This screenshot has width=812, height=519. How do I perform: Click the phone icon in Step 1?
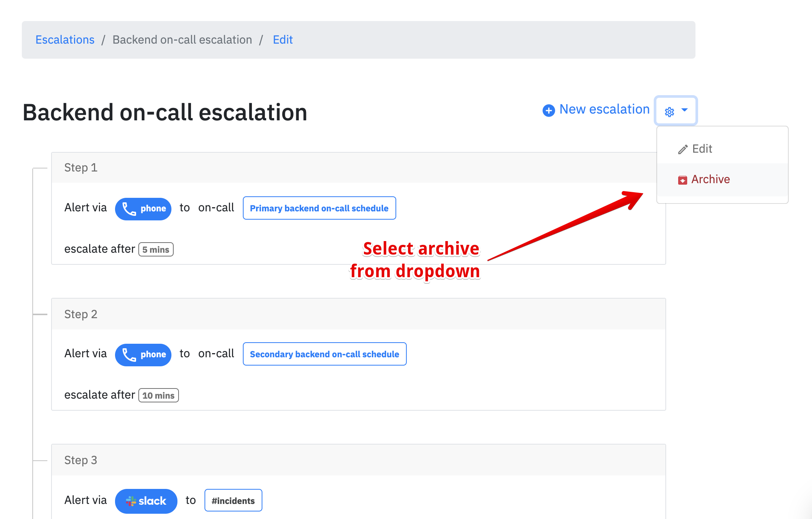[129, 209]
